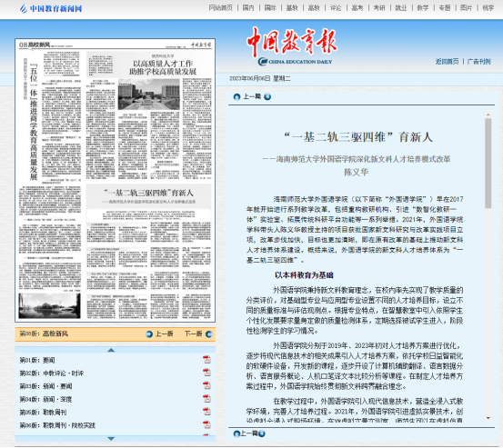Click the 中国教育新闻网 site logo
The width and height of the screenshot is (503, 448).
point(51,8)
